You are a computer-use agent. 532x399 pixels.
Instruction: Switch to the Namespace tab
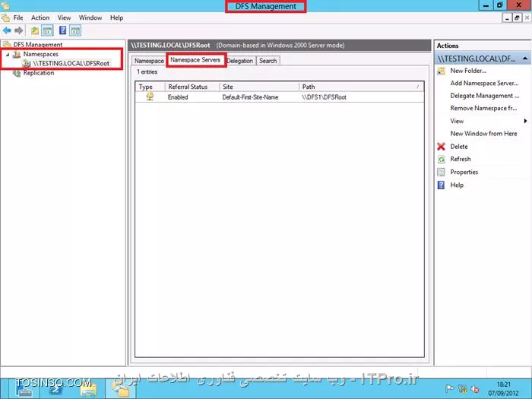[x=149, y=61]
